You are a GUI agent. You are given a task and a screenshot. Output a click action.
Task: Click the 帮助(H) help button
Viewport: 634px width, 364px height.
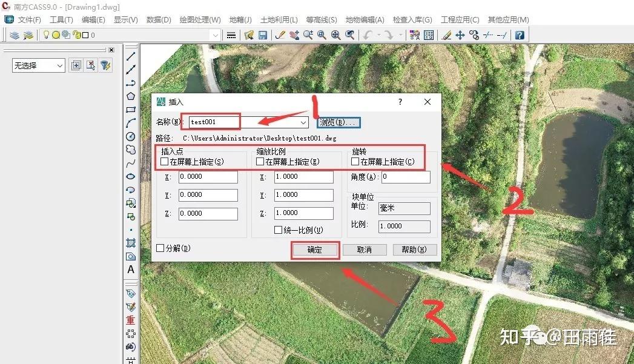click(x=414, y=250)
